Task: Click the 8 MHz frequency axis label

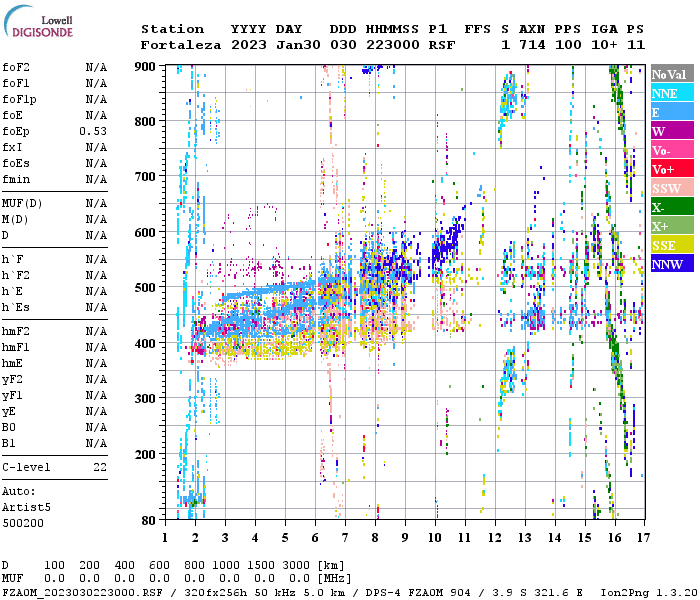Action: (375, 538)
